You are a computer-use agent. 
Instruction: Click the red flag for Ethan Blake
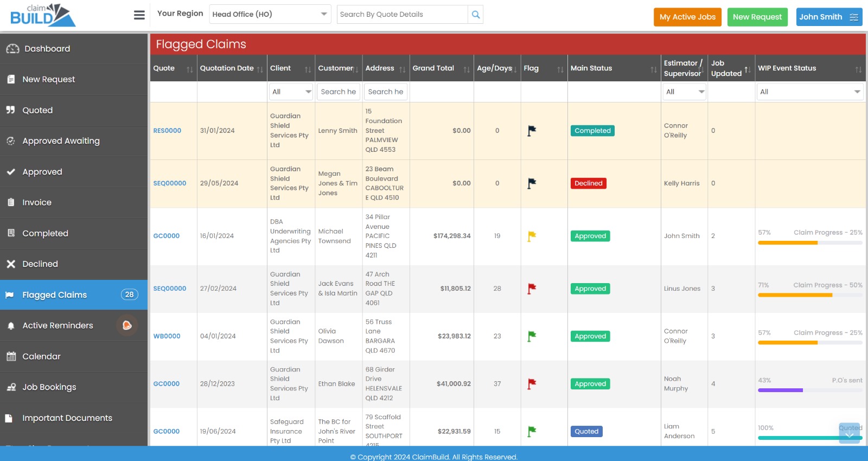[532, 384]
